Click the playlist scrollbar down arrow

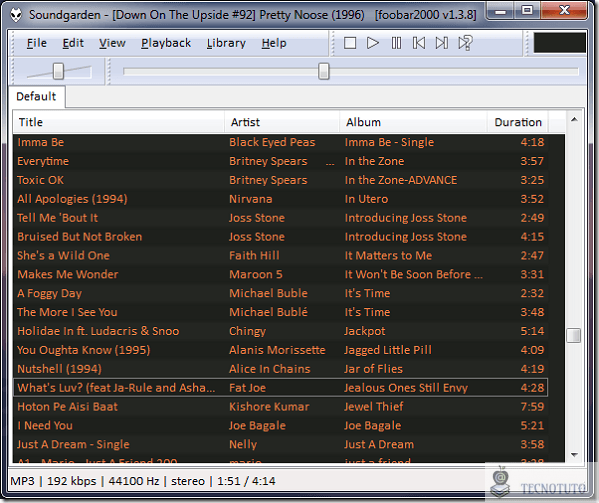click(x=574, y=454)
